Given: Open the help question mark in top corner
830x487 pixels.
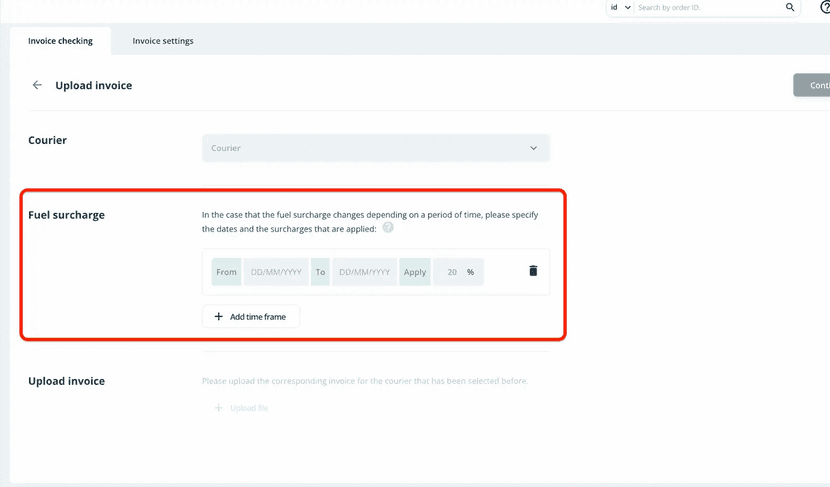Looking at the screenshot, I should (825, 8).
